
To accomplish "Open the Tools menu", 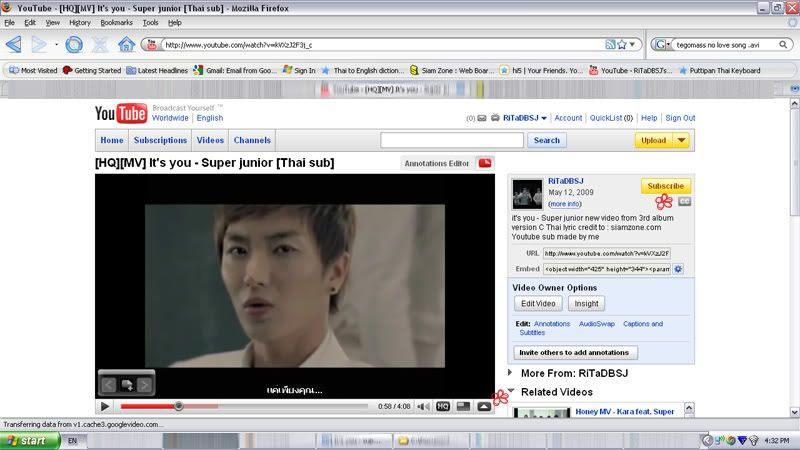I will (151, 22).
